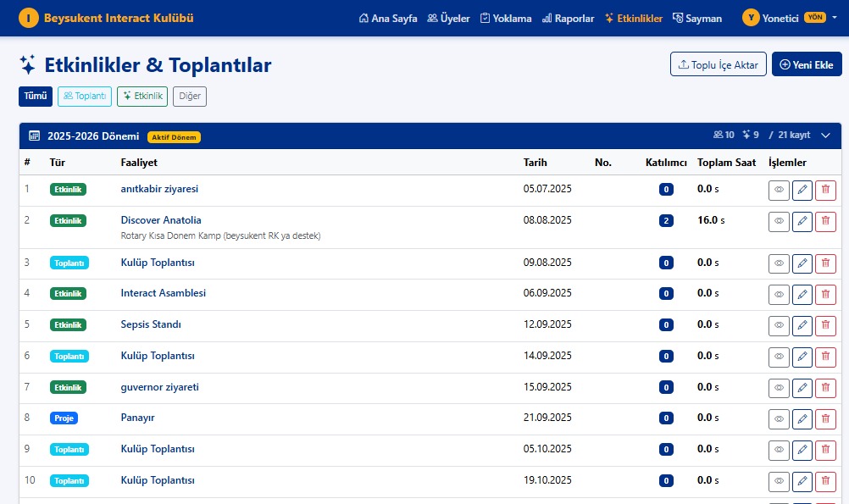Collapse the 2025-2026 Dönemi section

click(x=825, y=134)
